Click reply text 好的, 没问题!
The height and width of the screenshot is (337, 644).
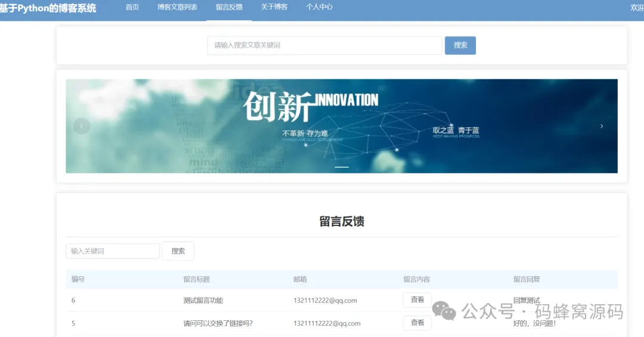click(534, 323)
